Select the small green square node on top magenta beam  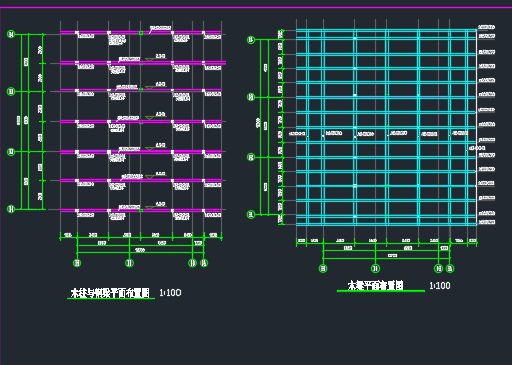pyautogui.click(x=141, y=33)
